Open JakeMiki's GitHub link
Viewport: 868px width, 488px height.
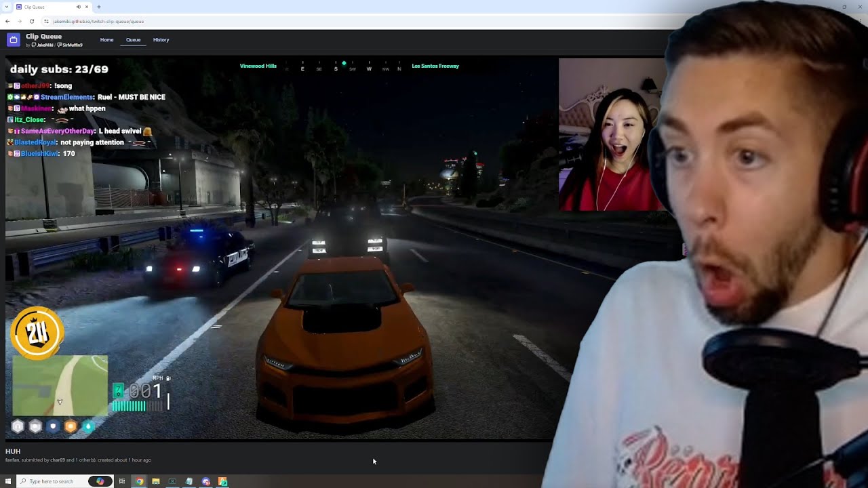[x=43, y=45]
